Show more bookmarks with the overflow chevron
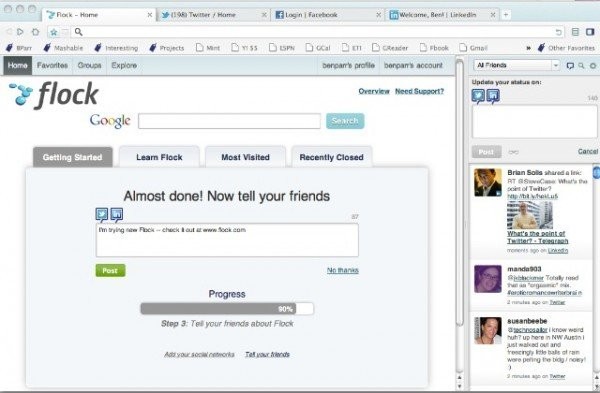The image size is (600, 393). tap(528, 48)
